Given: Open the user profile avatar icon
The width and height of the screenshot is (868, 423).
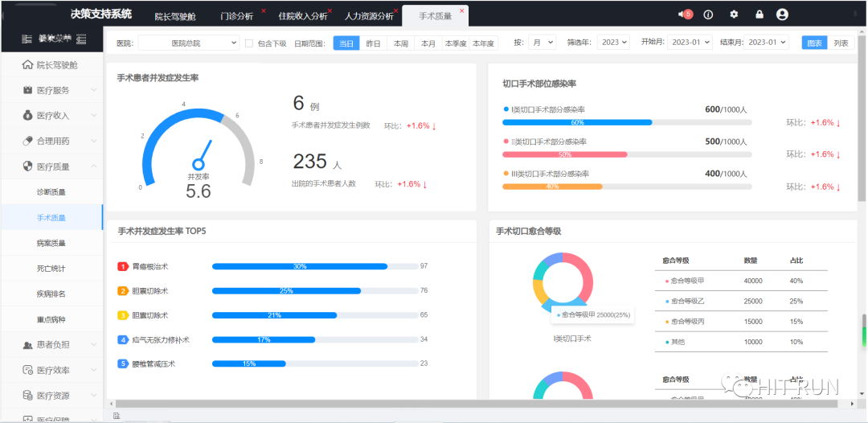Looking at the screenshot, I should click(x=782, y=14).
